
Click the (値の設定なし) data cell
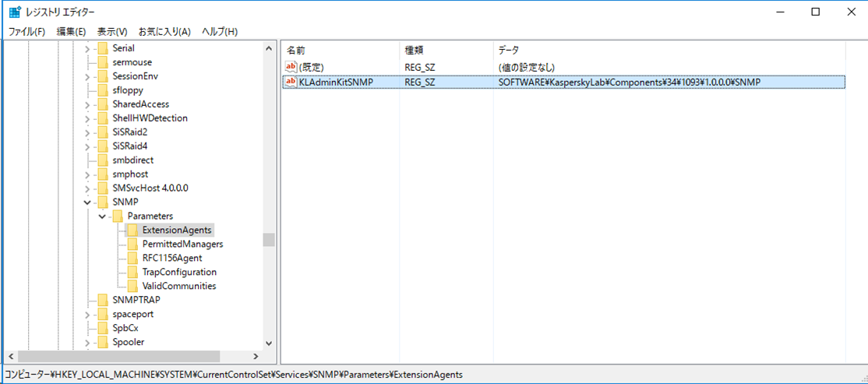(x=527, y=68)
